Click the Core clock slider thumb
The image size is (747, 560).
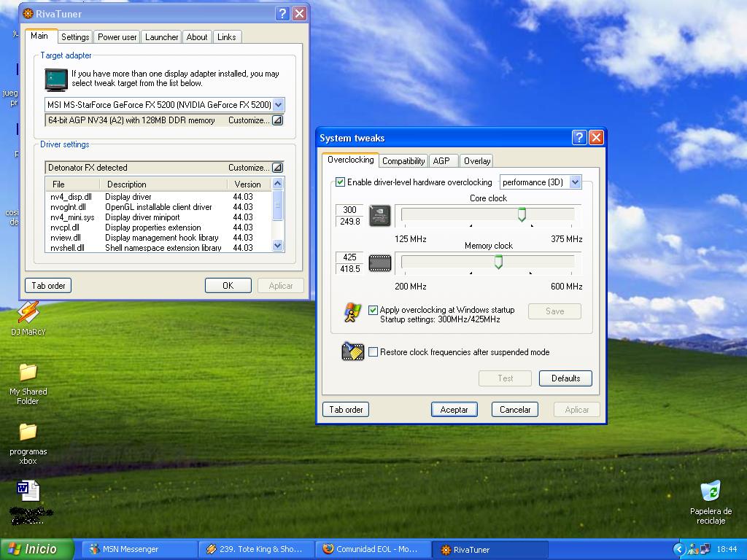coord(522,214)
